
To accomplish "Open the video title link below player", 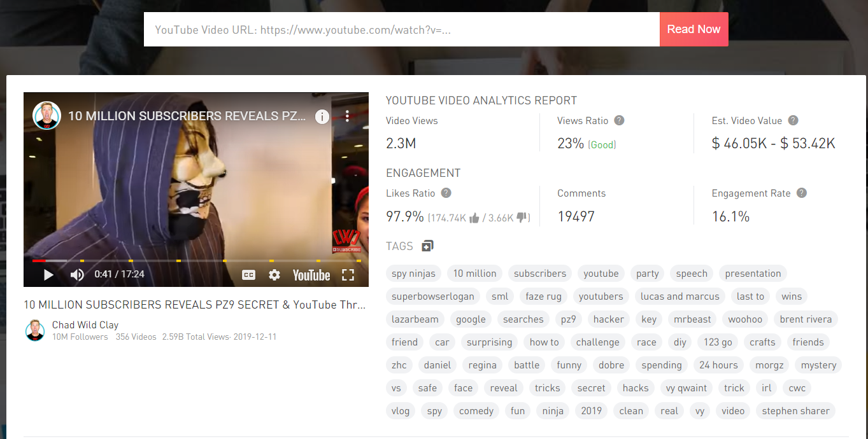I will tap(195, 305).
